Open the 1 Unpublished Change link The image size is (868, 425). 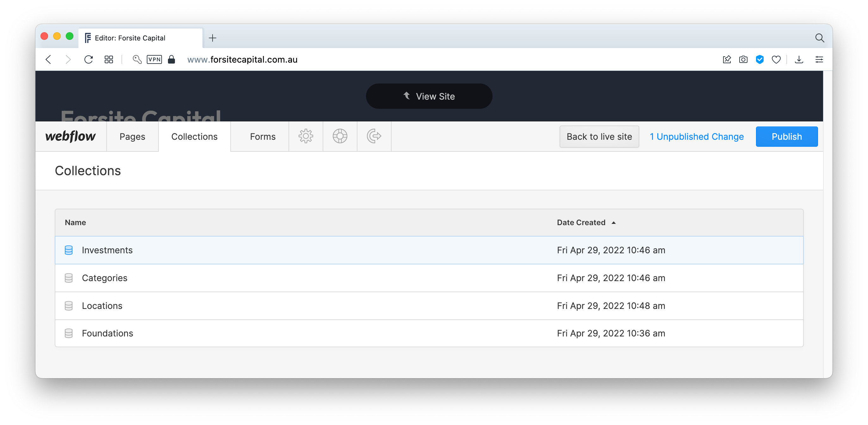pos(696,136)
